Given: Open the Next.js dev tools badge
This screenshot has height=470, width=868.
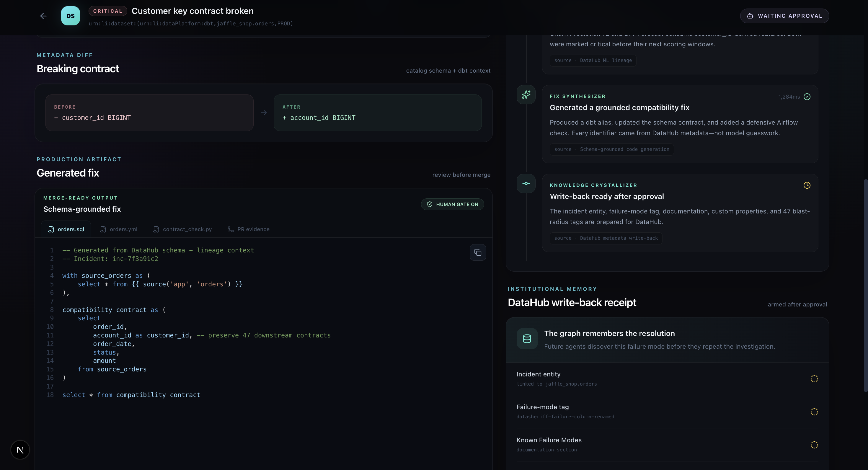Looking at the screenshot, I should click(x=20, y=450).
